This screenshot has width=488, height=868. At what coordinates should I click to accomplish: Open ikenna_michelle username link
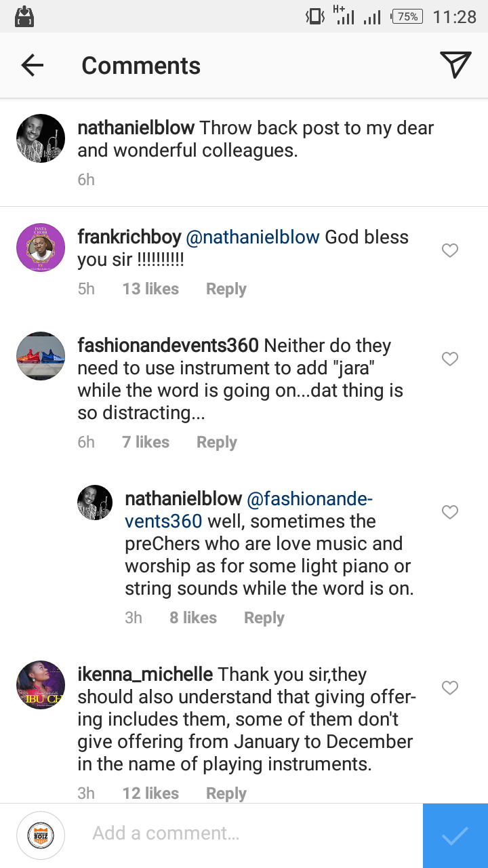[145, 675]
